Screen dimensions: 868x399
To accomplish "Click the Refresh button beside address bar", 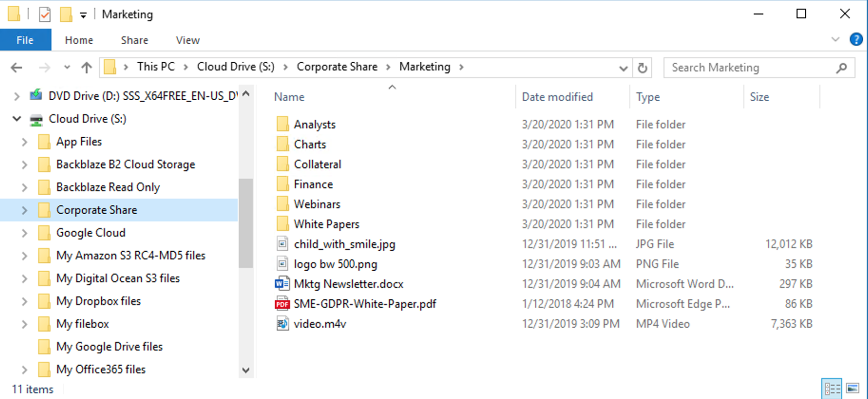I will click(x=642, y=68).
